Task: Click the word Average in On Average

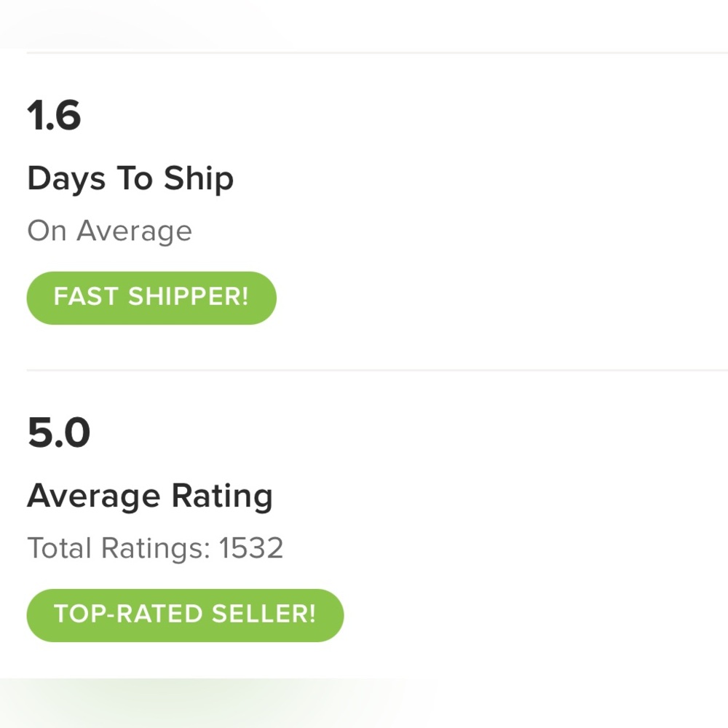Action: tap(134, 231)
